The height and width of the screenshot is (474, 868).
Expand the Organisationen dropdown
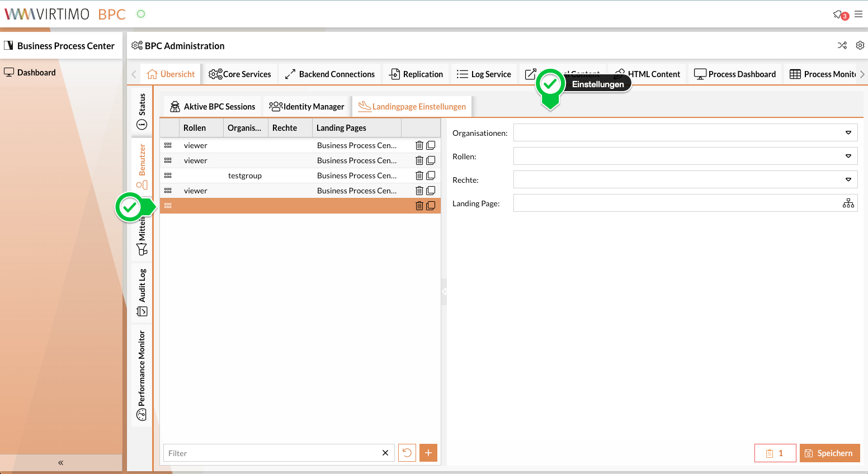tap(848, 133)
